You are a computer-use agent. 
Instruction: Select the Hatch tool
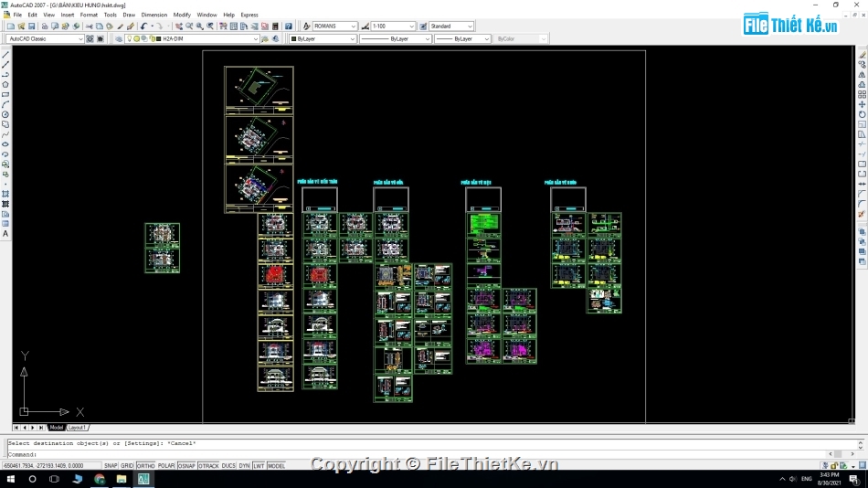coord(5,194)
